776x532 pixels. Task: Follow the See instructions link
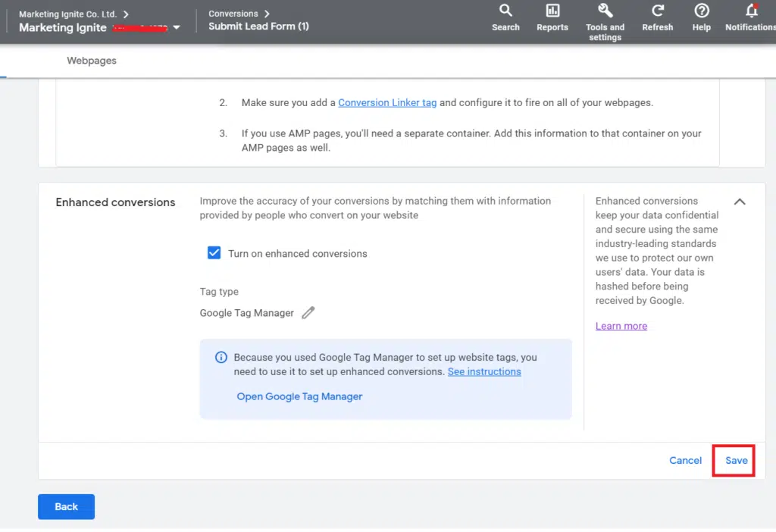[x=484, y=371]
